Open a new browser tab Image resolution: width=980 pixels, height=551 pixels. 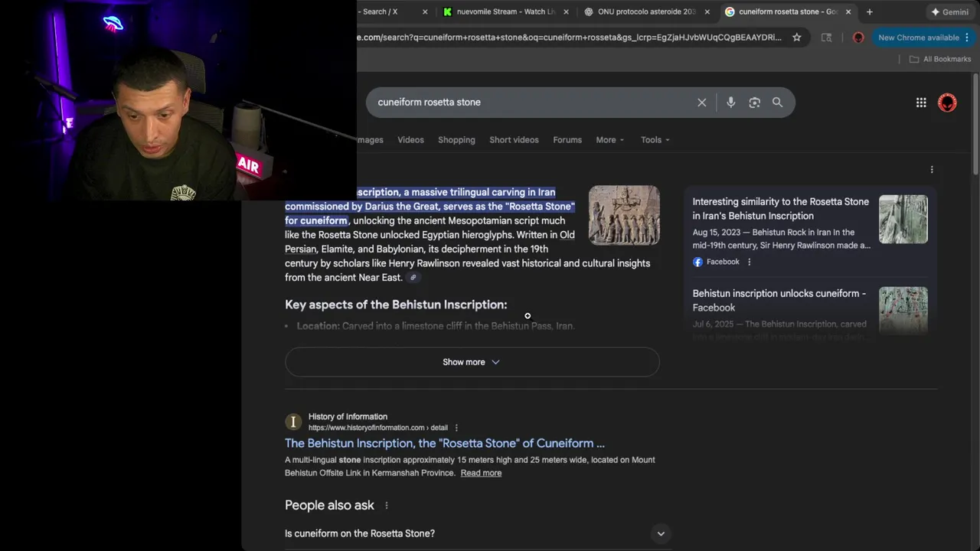point(869,11)
